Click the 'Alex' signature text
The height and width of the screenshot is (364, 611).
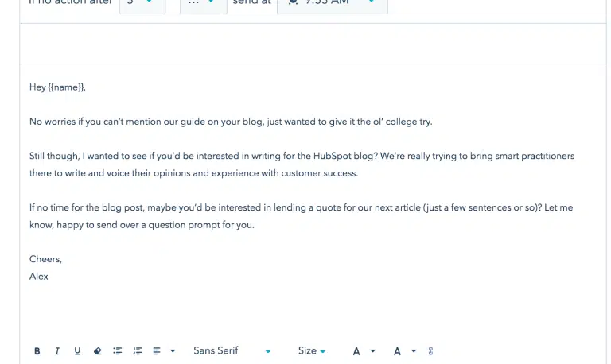pos(39,277)
